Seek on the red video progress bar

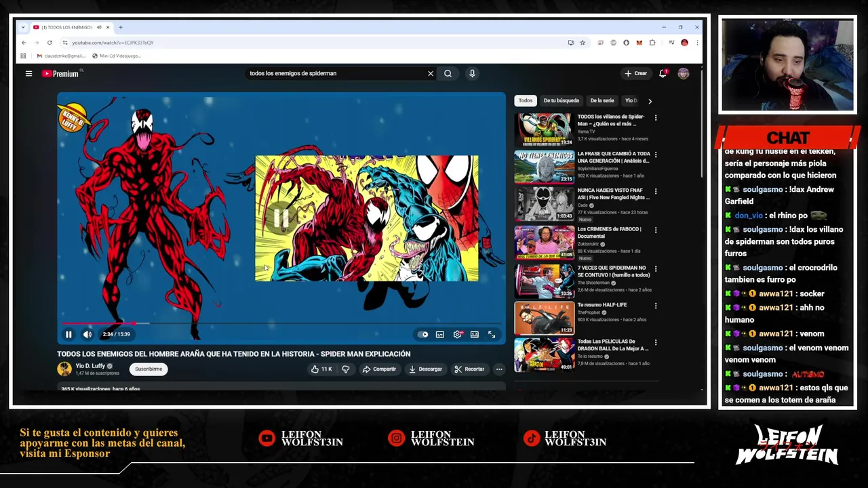[281, 323]
